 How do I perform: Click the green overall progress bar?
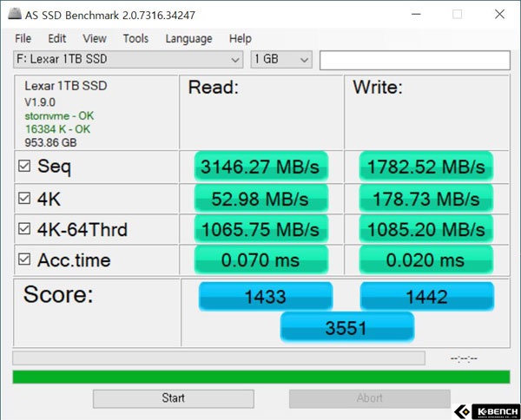tap(261, 377)
